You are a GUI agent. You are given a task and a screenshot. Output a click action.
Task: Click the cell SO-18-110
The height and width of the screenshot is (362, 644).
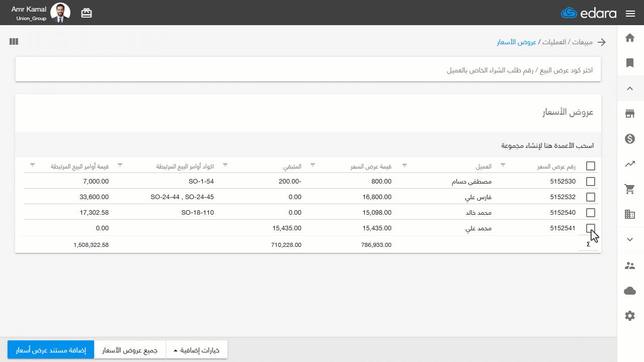coord(198,213)
